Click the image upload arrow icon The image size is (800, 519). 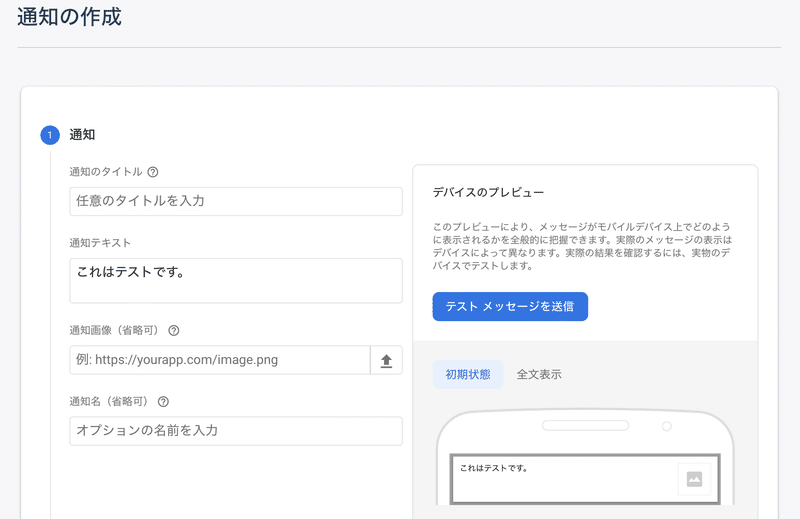(x=386, y=360)
